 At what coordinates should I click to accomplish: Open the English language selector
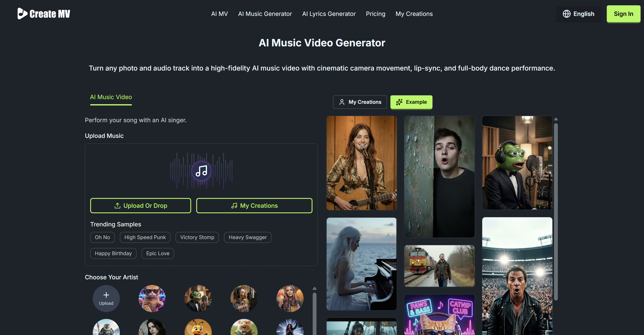tap(578, 14)
